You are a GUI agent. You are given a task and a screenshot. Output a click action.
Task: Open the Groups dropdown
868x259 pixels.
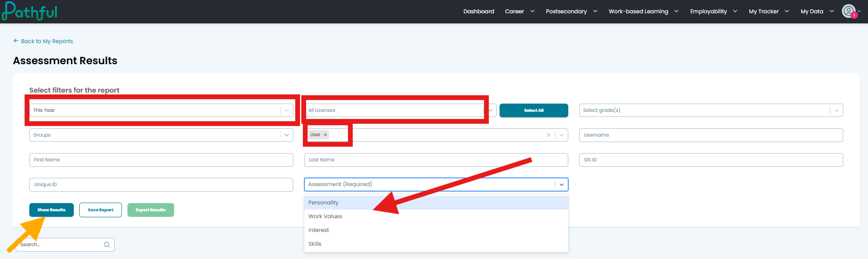tap(161, 135)
